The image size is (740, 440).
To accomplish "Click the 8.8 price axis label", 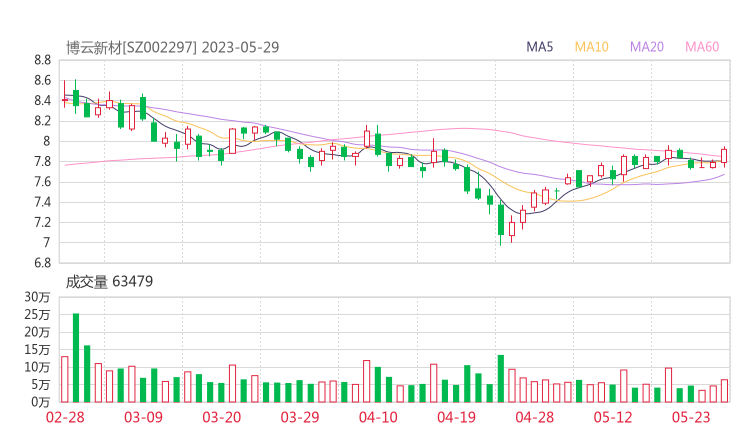I will [x=42, y=60].
